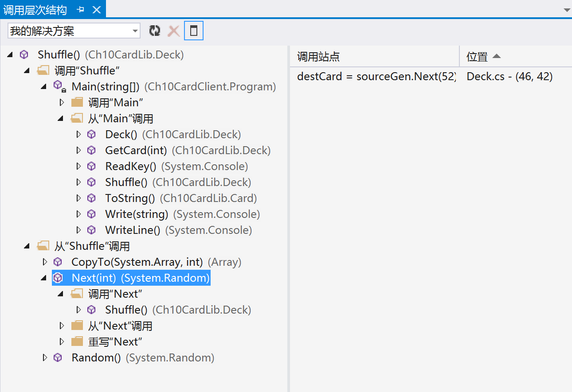The height and width of the screenshot is (392, 572).
Task: Select the ReadKey() (System.Console) row text
Action: point(176,166)
